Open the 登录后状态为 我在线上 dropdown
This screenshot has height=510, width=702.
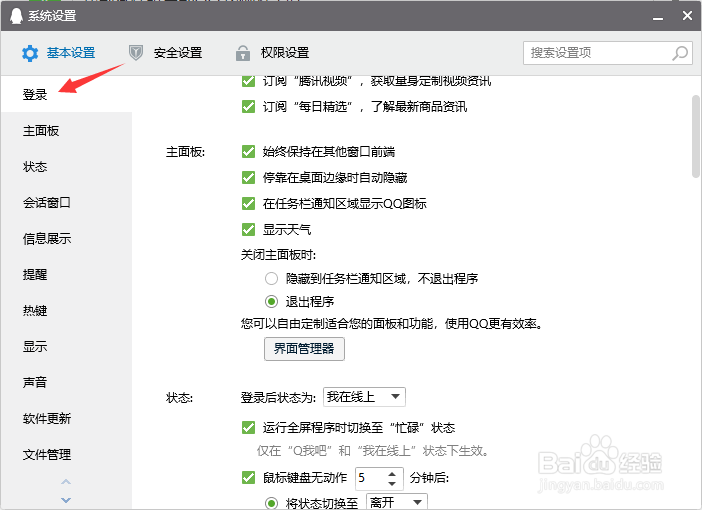tap(364, 397)
